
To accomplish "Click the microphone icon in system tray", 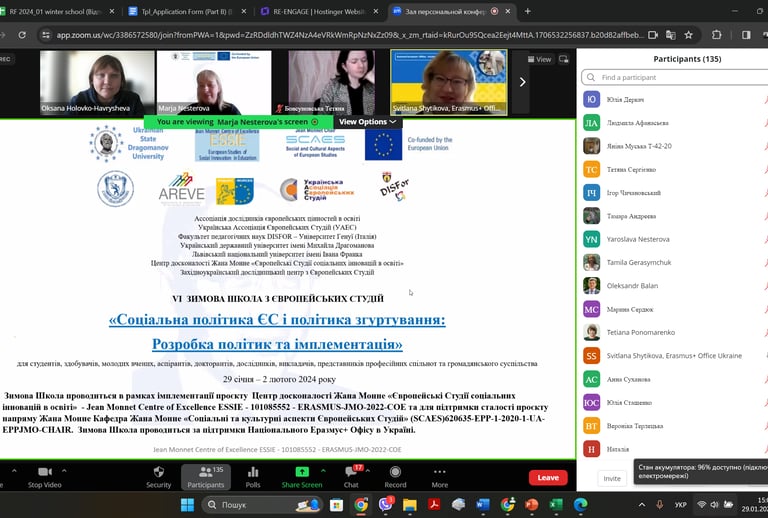I will [660, 505].
